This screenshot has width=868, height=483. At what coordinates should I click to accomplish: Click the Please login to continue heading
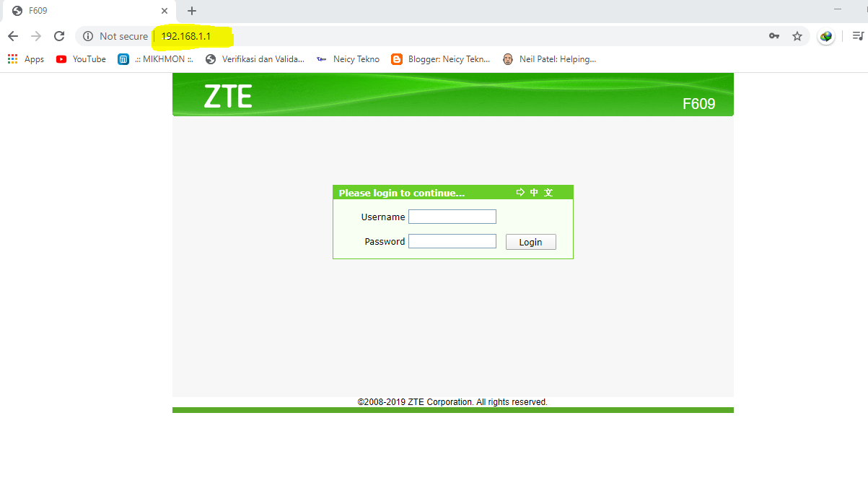402,193
